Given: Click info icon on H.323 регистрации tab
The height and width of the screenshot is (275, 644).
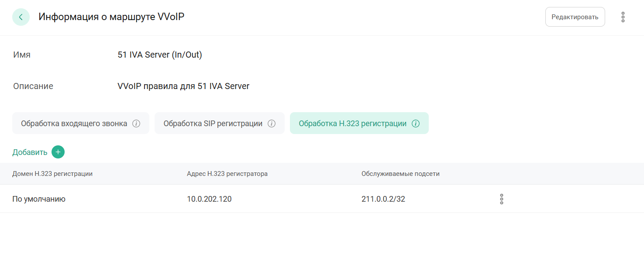Looking at the screenshot, I should coord(416,124).
